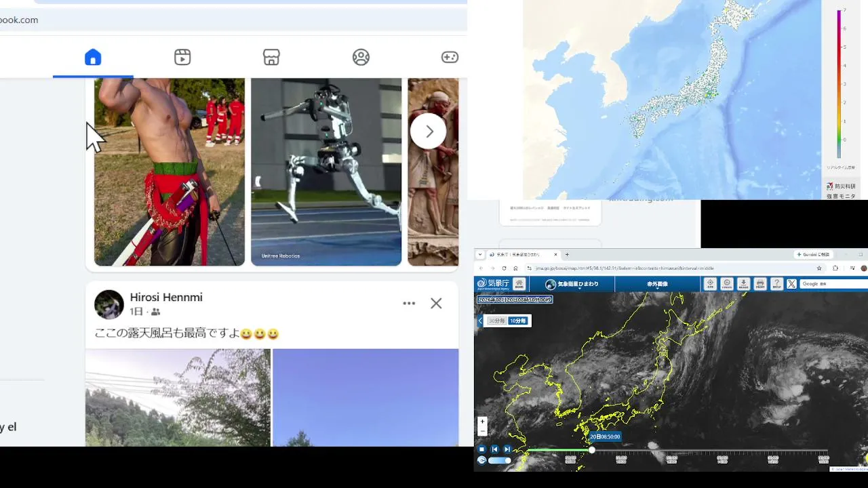The height and width of the screenshot is (488, 868).
Task: Open the tab search dropdown in JMA browser
Action: pos(480,254)
